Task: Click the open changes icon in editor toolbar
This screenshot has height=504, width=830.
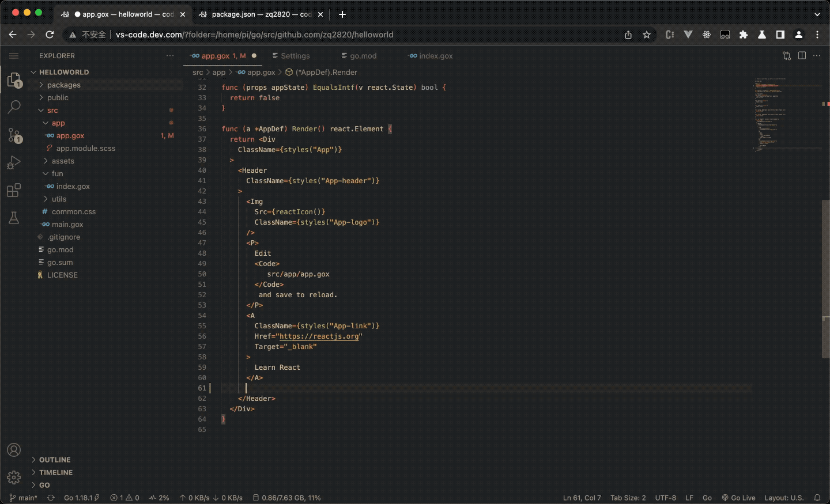Action: click(x=787, y=56)
